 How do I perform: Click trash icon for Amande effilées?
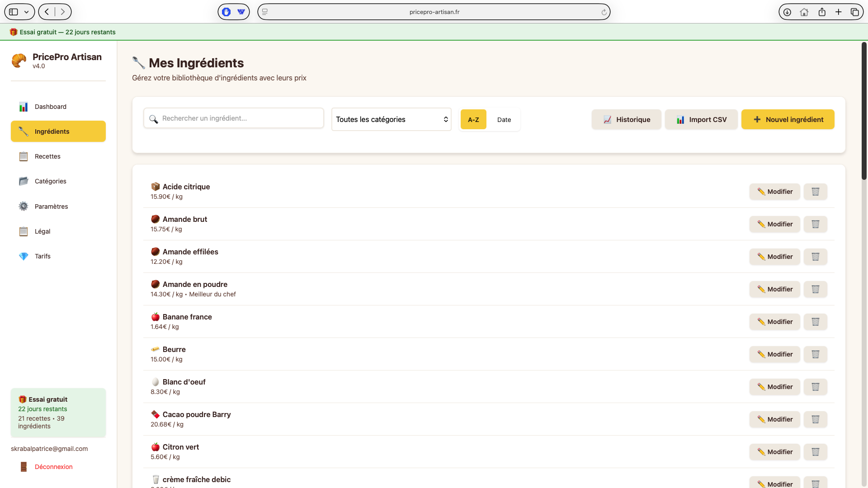click(x=815, y=257)
